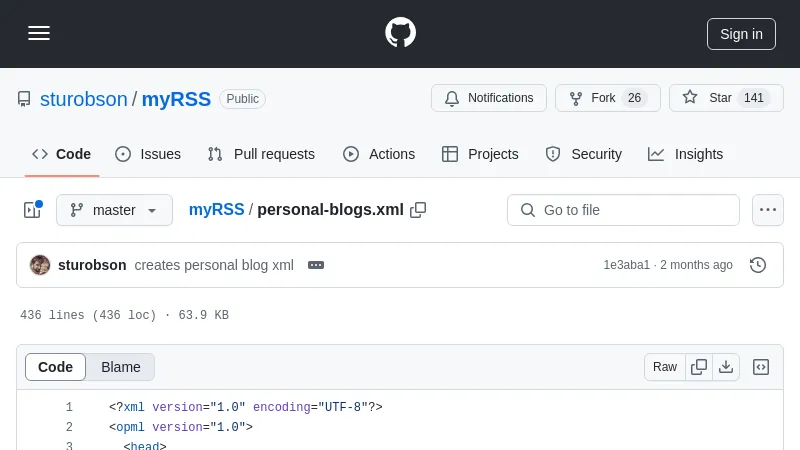The image size is (800, 450).
Task: View the sturobson avatar thumbnail
Action: click(40, 265)
